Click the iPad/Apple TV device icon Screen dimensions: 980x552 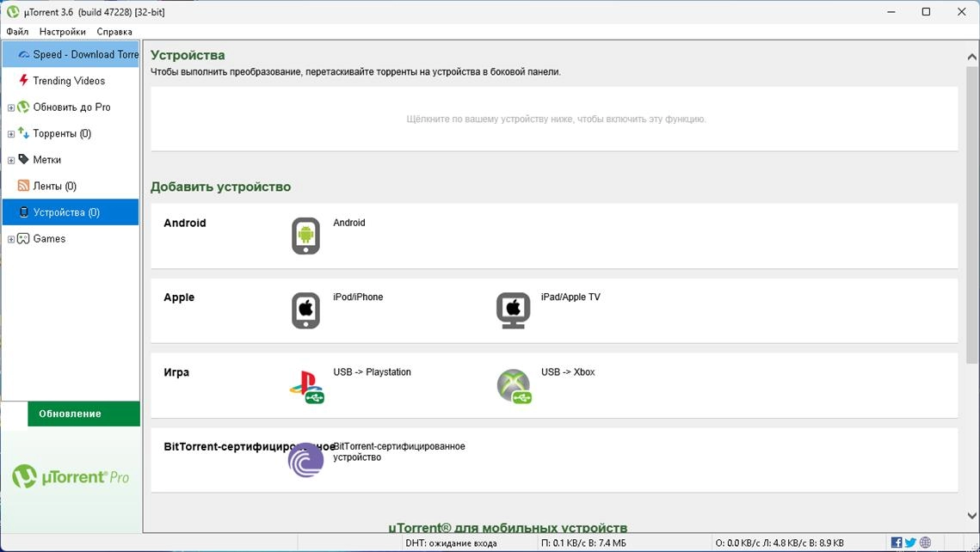[513, 310]
